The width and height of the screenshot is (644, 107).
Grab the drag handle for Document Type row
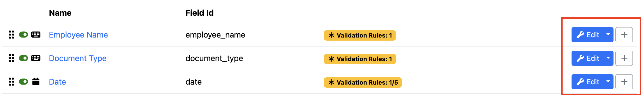tap(11, 58)
